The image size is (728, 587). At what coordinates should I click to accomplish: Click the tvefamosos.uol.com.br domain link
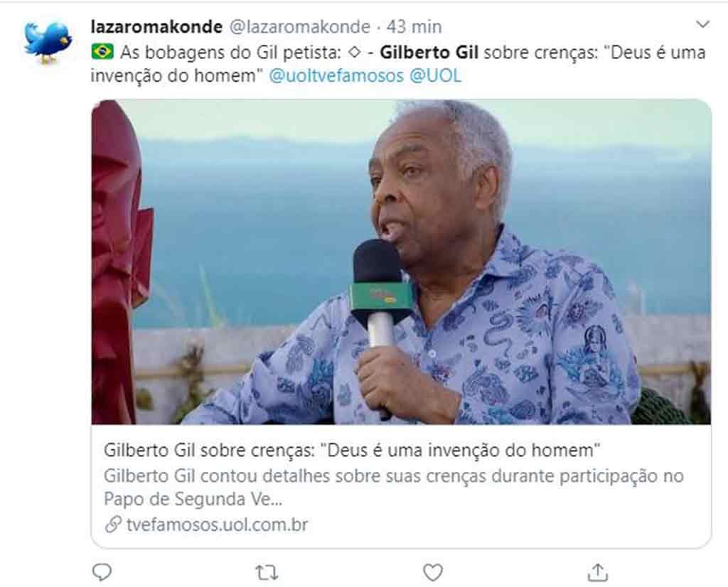(x=217, y=525)
